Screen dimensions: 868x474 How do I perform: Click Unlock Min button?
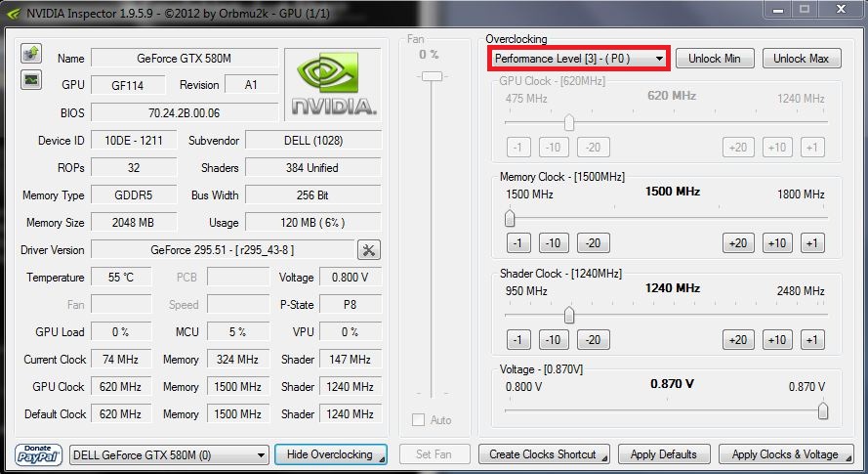(715, 59)
